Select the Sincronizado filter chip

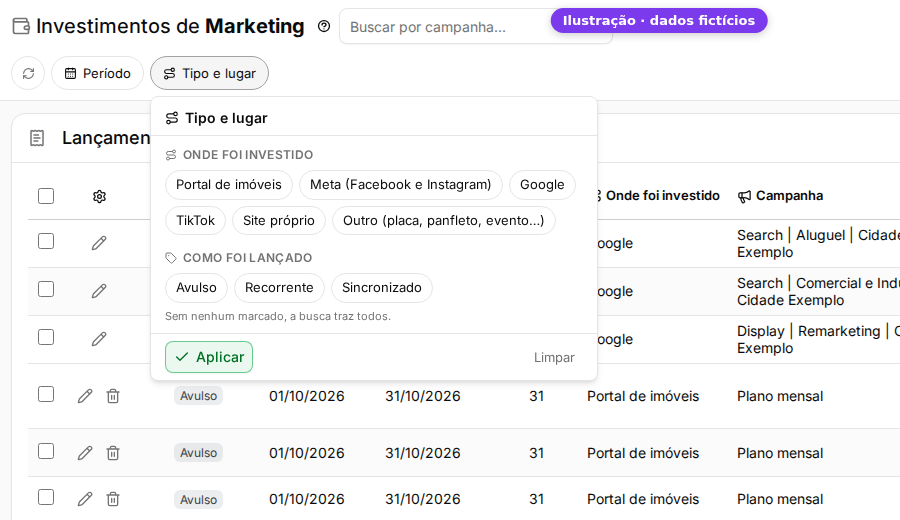click(x=382, y=288)
